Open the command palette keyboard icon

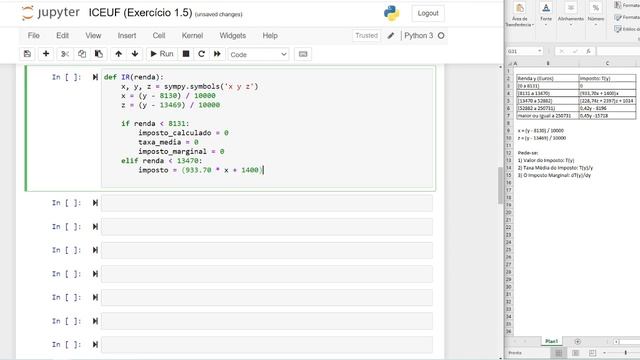[x=303, y=54]
